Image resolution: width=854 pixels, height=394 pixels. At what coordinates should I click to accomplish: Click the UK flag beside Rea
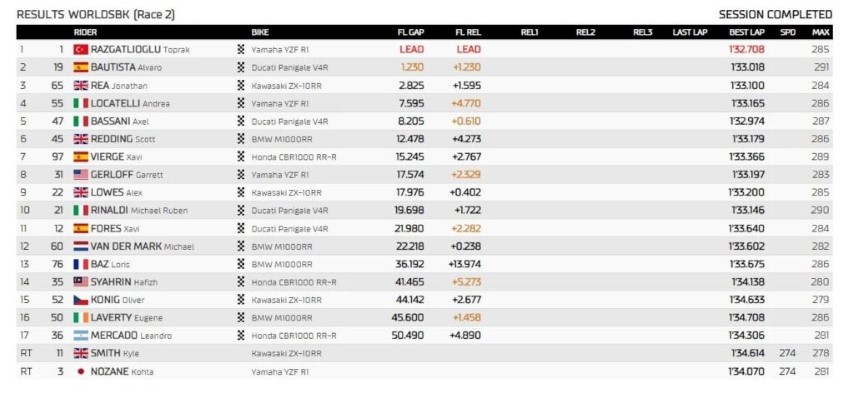coord(81,86)
